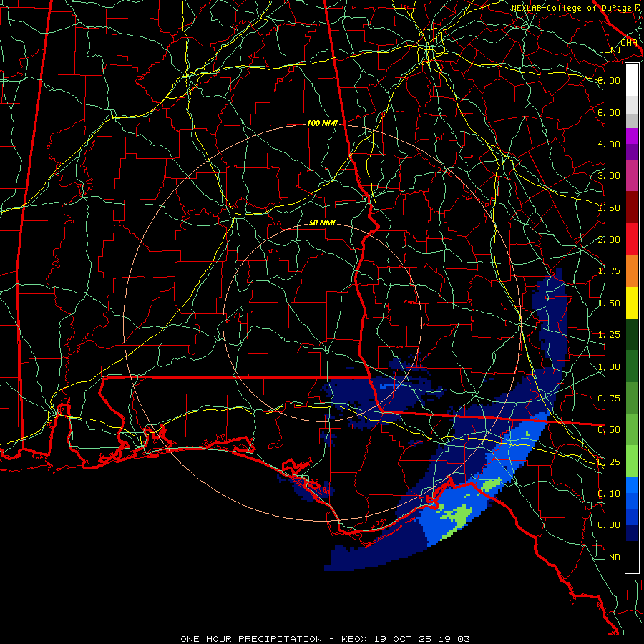Image resolution: width=644 pixels, height=644 pixels.
Task: Click the 6.00 legend value label
Action: 609,112
